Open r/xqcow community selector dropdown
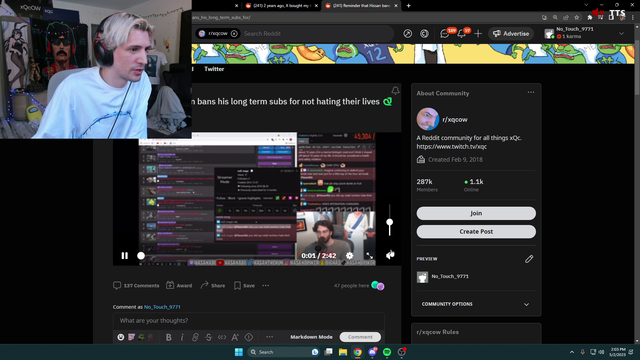Screen dimensions: 640x360 click(x=218, y=33)
